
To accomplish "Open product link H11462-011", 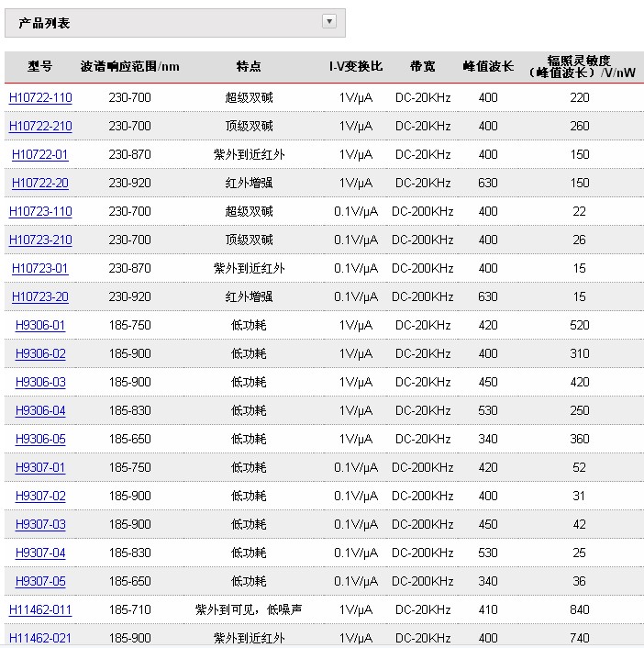I will (x=40, y=610).
